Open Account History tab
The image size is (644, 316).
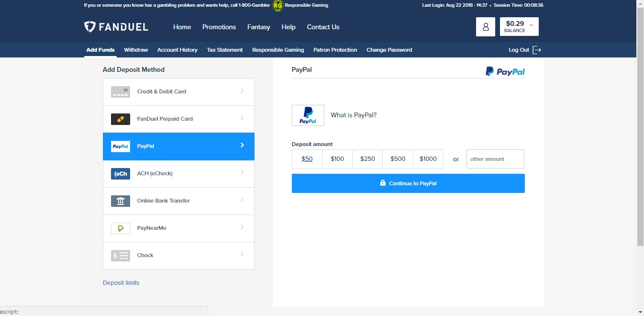tap(178, 50)
